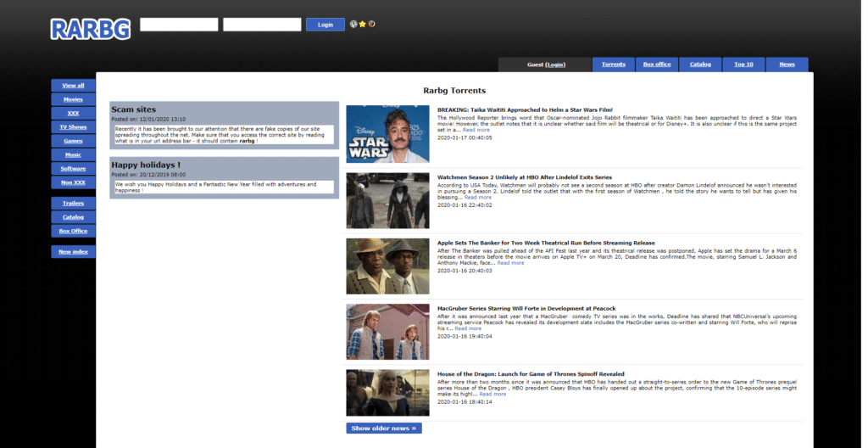Switch to the Torrents tab

coord(614,64)
